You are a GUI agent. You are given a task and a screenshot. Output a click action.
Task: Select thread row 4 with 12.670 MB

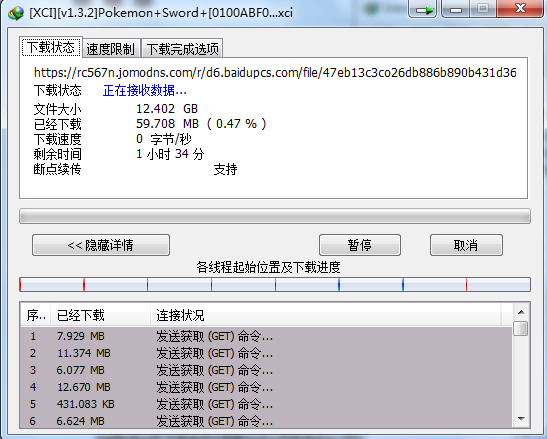267,387
